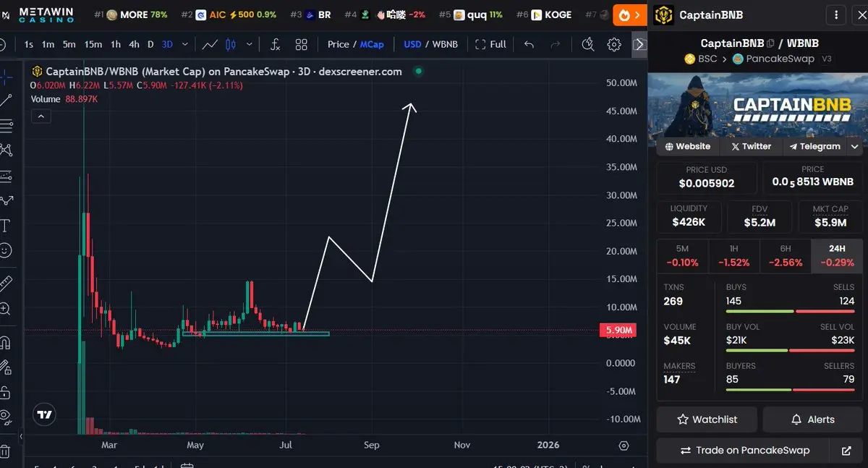Open the quick search lightning icon
This screenshot has width=868, height=468.
pyautogui.click(x=588, y=44)
